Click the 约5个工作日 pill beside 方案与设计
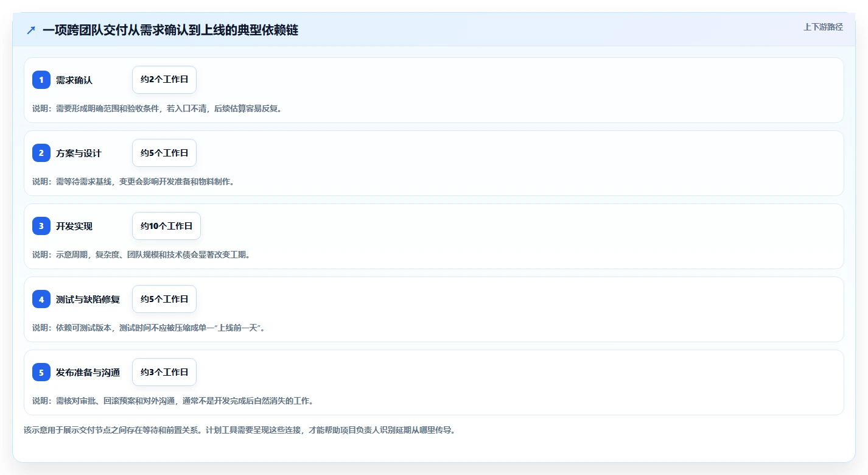 coord(164,153)
